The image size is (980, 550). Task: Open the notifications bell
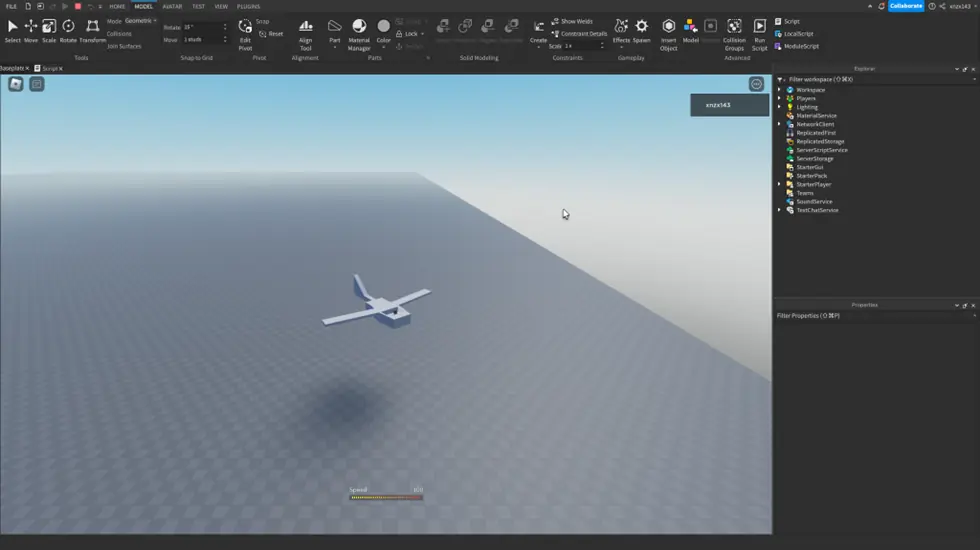pyautogui.click(x=881, y=6)
